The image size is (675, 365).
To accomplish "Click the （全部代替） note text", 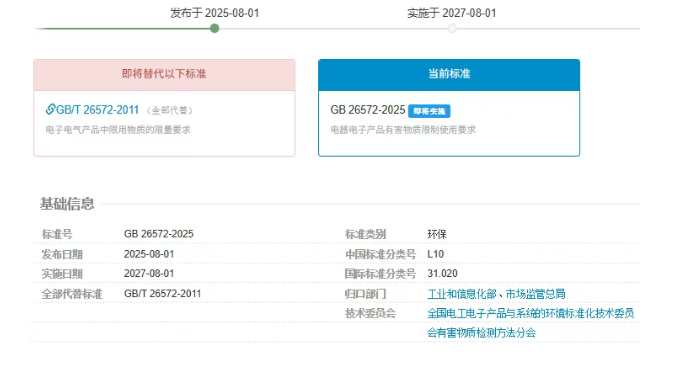I will point(169,111).
